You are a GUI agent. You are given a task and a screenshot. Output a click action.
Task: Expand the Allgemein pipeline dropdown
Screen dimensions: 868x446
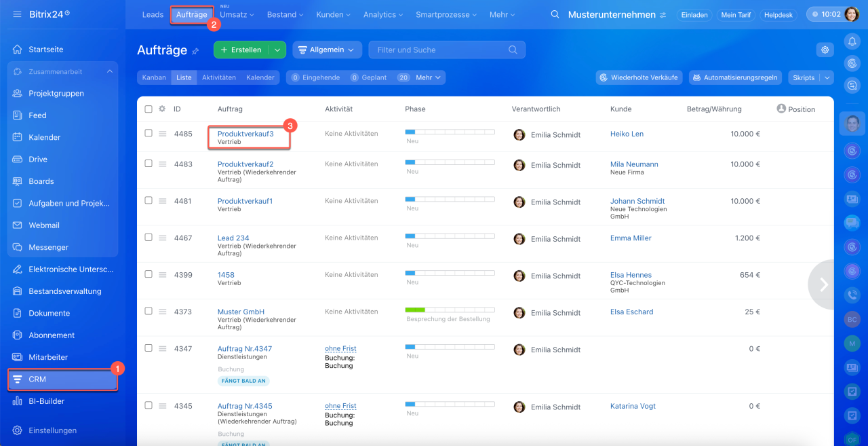click(327, 50)
